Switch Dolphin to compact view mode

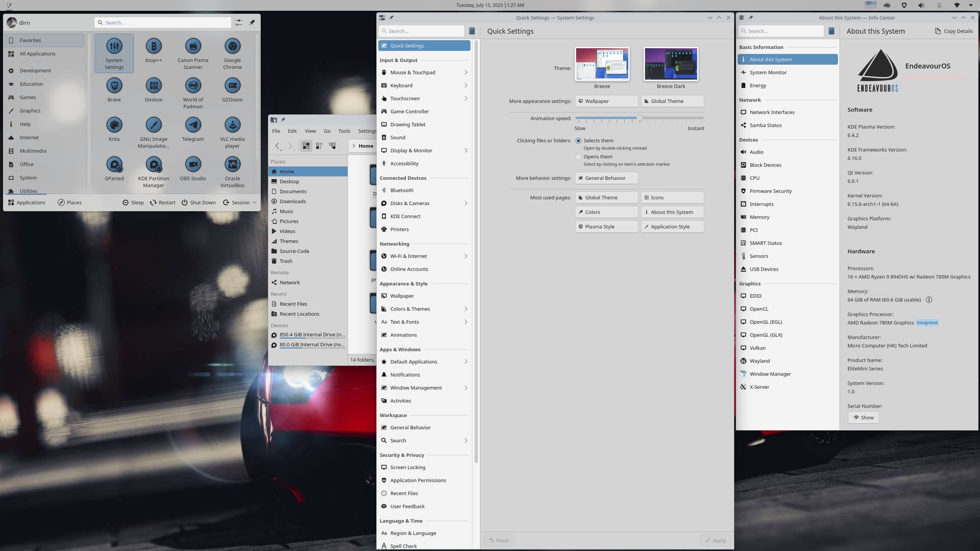pos(319,146)
